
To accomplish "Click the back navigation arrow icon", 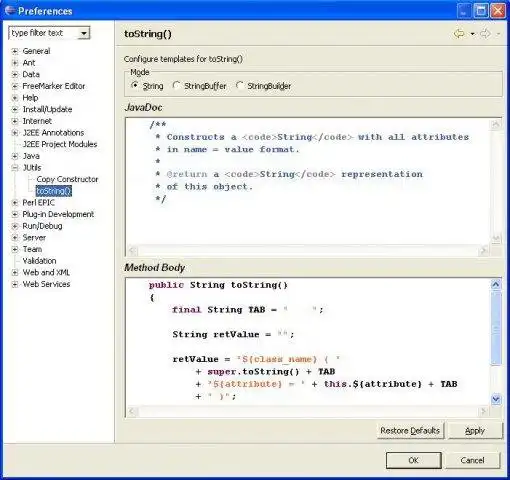I will [x=459, y=34].
